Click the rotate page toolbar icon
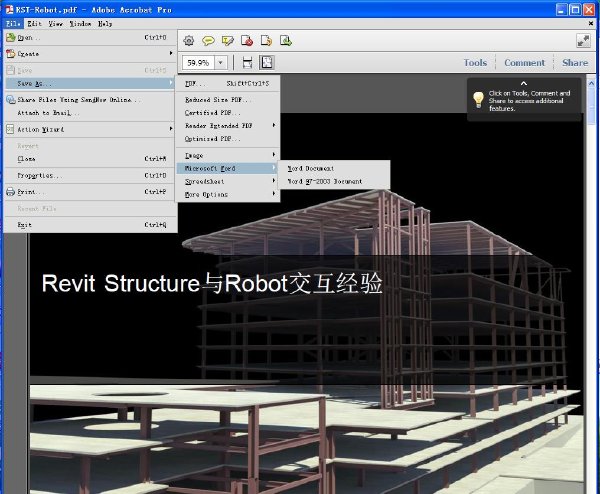The height and width of the screenshot is (494, 600). coord(266,41)
